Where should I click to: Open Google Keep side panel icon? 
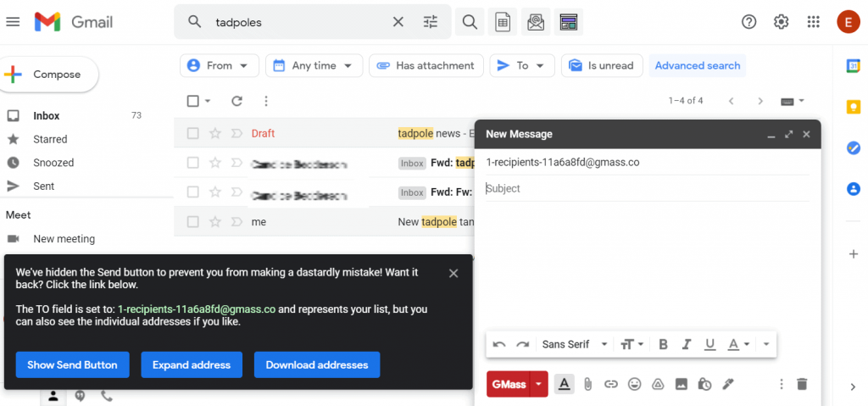(853, 106)
